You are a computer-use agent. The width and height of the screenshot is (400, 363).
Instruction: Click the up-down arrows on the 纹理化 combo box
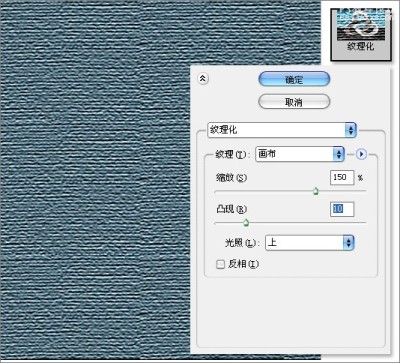[350, 130]
